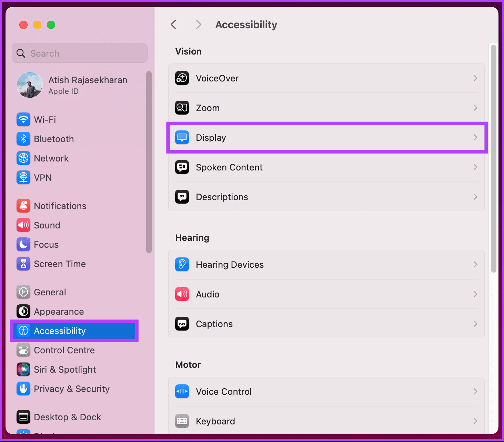Image resolution: width=504 pixels, height=442 pixels.
Task: Click the Voice Control icon
Action: point(182,391)
